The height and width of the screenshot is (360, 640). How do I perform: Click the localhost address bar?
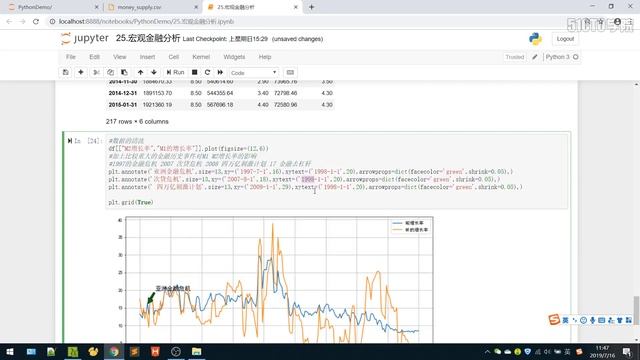146,21
